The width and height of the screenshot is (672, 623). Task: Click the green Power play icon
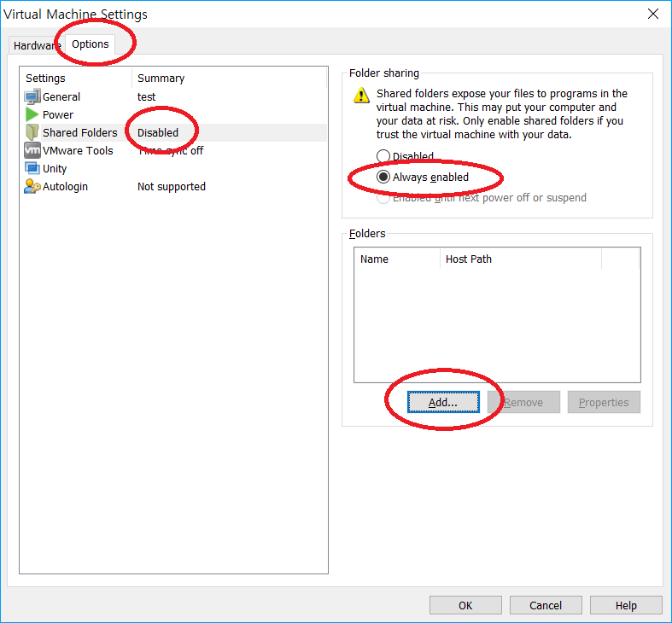click(x=32, y=115)
